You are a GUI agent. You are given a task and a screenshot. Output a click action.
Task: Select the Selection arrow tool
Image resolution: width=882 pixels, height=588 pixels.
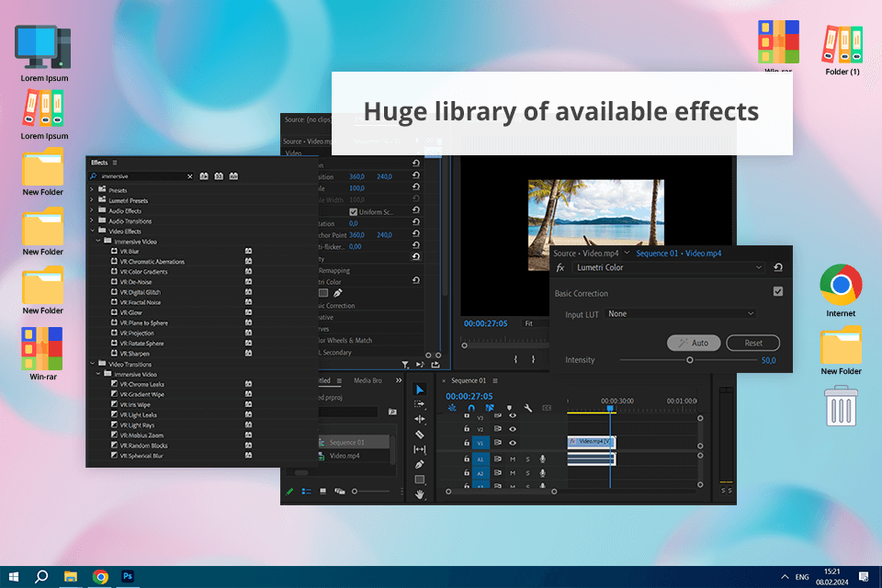coord(420,390)
